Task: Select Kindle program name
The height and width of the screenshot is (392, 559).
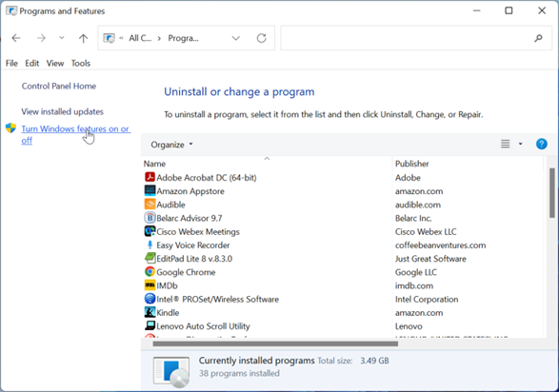Action: (168, 313)
